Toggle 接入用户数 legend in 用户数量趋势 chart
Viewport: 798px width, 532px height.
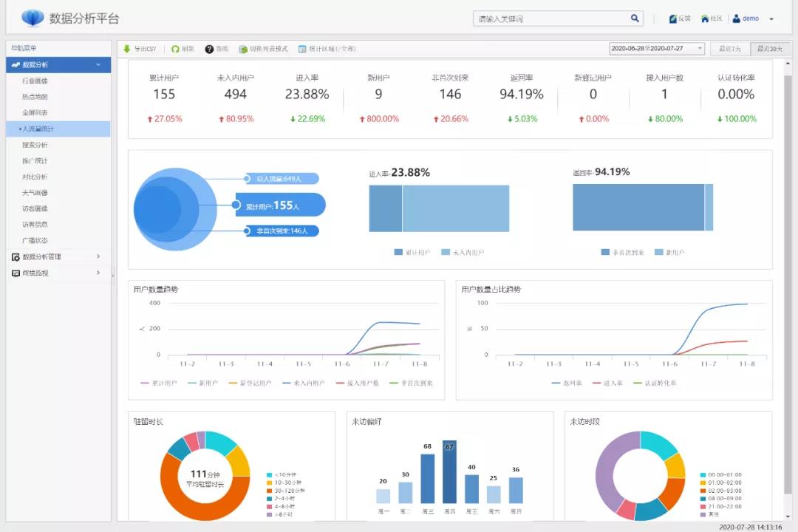point(358,383)
